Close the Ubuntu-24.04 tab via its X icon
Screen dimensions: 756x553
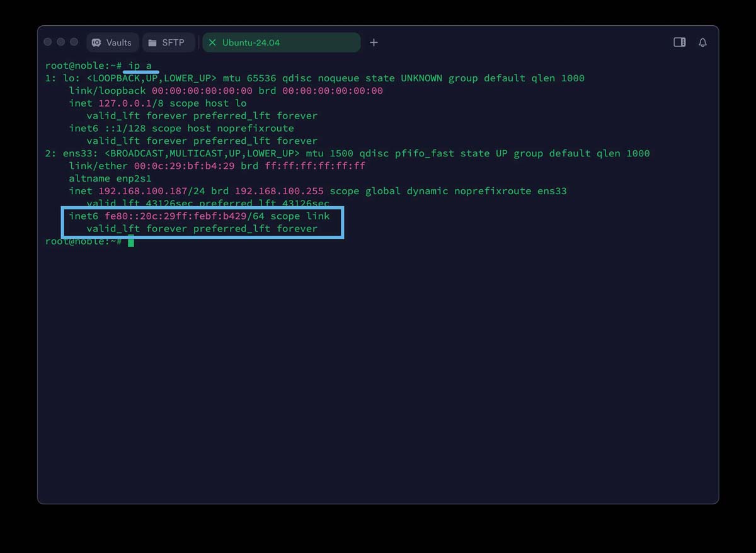212,42
